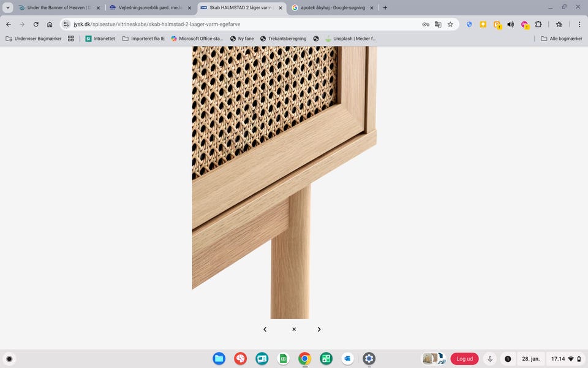
Task: Open Unsplash | Medier bookmark
Action: coord(350,39)
